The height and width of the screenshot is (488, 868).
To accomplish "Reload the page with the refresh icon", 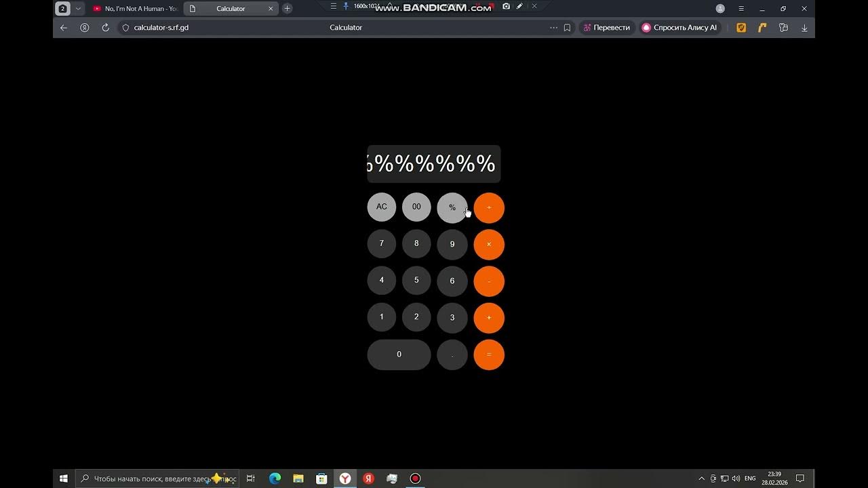I will pyautogui.click(x=105, y=28).
